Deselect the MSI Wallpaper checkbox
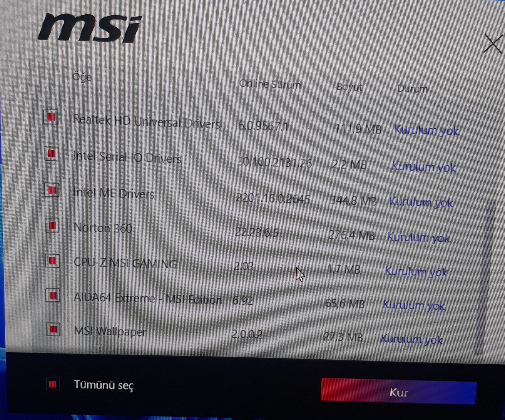This screenshot has width=505, height=420. click(53, 329)
